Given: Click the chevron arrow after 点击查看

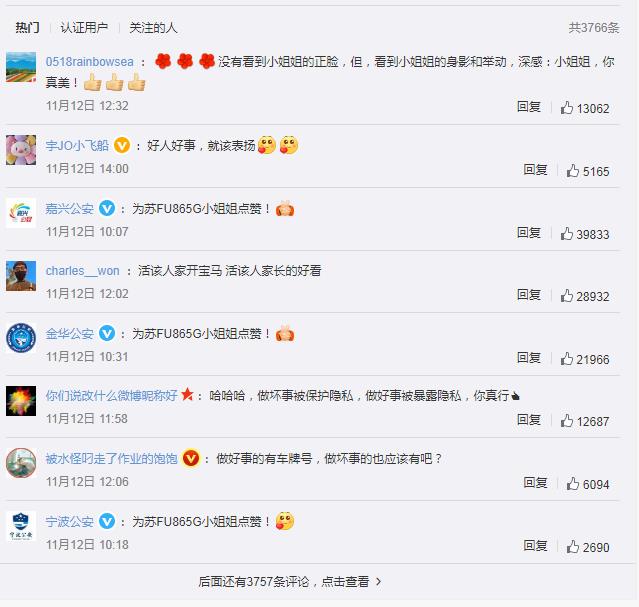Looking at the screenshot, I should click(x=379, y=582).
